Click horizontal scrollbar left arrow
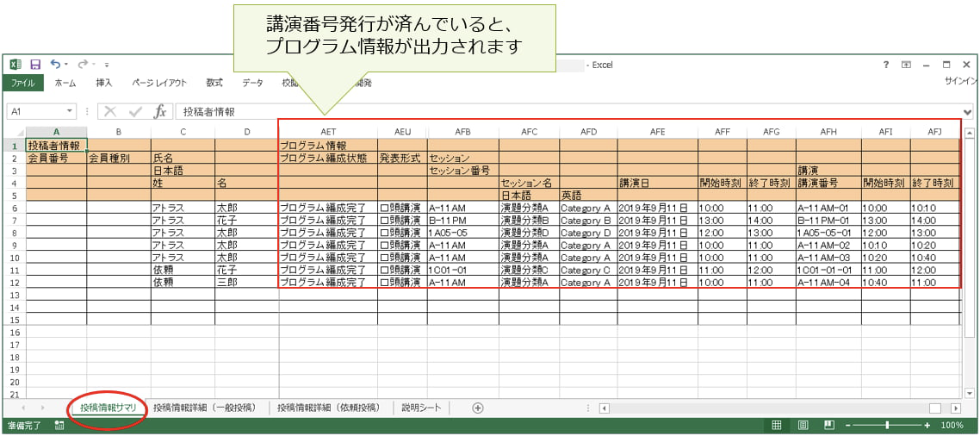Screen dimensions: 980x436 pos(605,408)
